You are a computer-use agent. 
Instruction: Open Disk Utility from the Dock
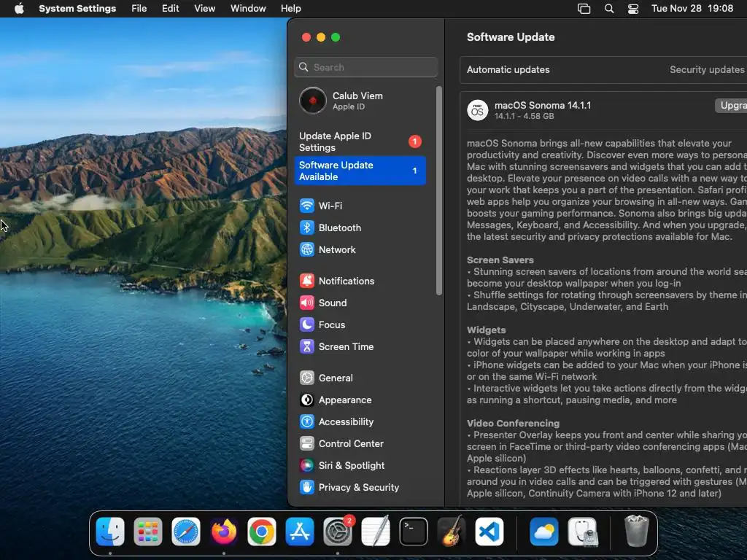coord(582,532)
